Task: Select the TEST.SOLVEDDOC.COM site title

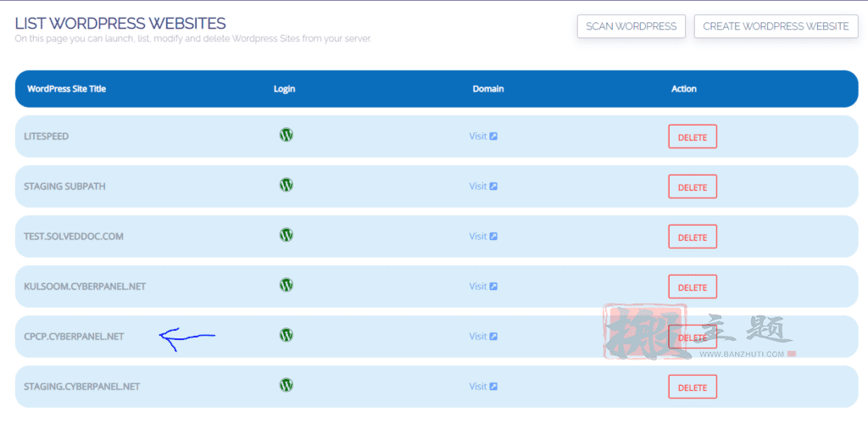Action: pos(74,237)
